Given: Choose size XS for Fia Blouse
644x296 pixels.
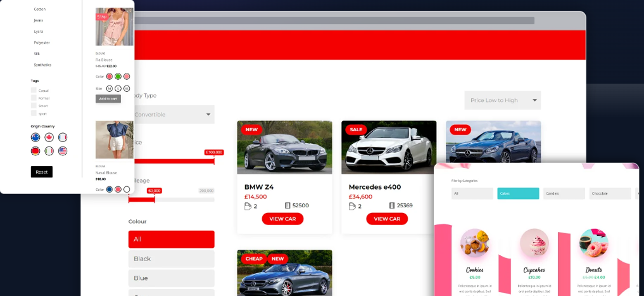Looking at the screenshot, I should (127, 88).
